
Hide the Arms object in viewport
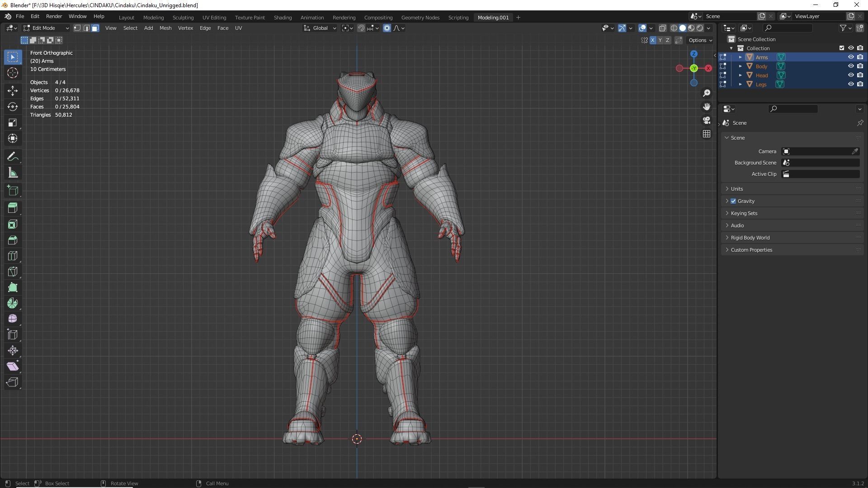(x=850, y=57)
